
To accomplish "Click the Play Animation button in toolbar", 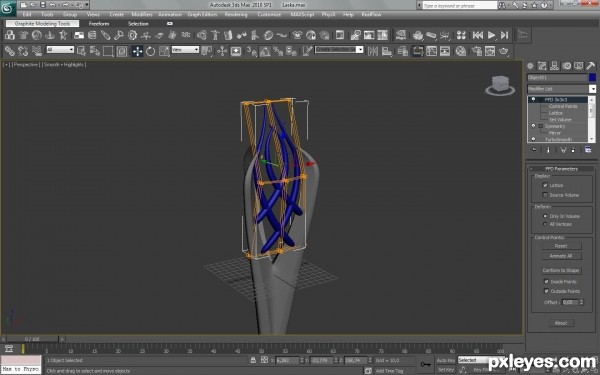I will [x=491, y=35].
